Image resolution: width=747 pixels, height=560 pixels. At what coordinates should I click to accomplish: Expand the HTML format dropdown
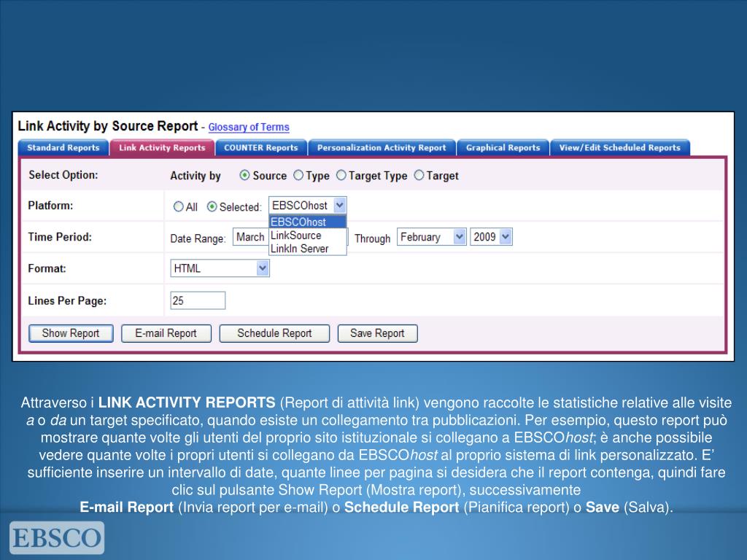(x=220, y=268)
